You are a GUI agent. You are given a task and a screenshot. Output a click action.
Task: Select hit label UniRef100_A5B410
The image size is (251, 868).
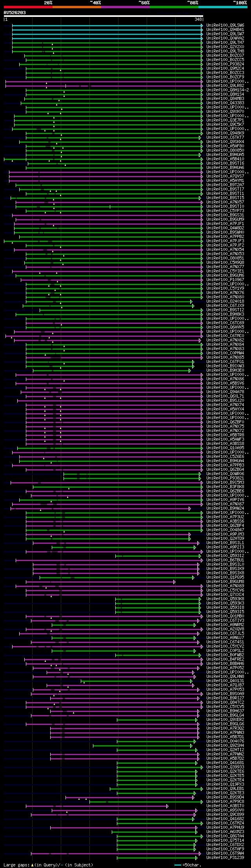pyautogui.click(x=225, y=159)
